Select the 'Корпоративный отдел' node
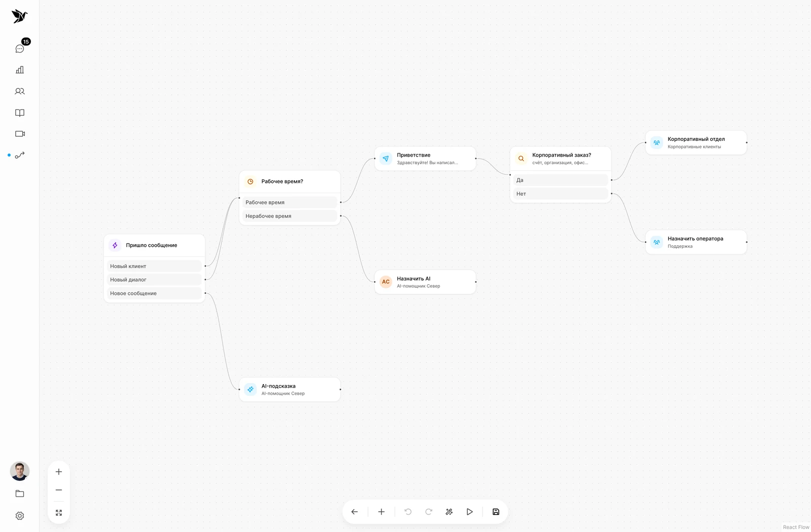The image size is (811, 532). [696, 142]
